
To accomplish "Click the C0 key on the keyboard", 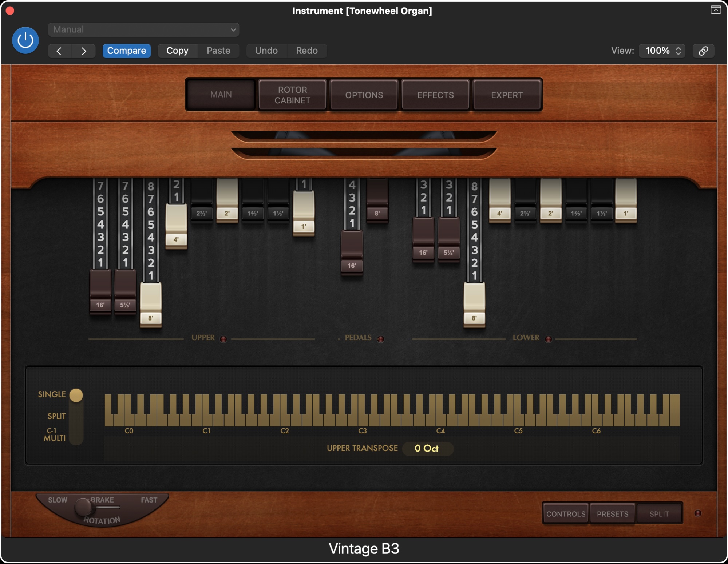I will tap(128, 420).
